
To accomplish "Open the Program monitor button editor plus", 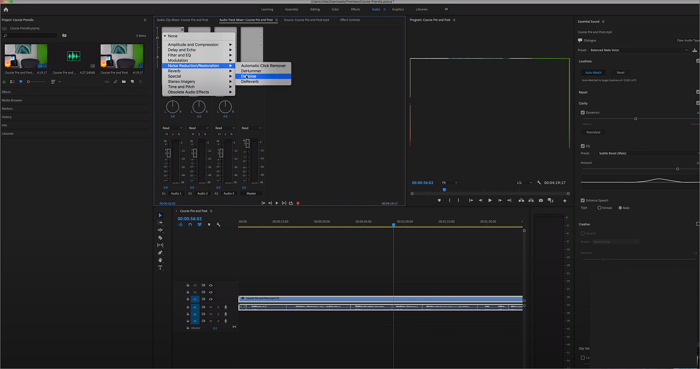I will pyautogui.click(x=565, y=201).
